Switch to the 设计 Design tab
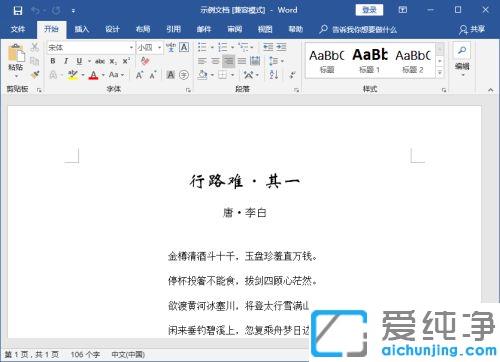 112,29
